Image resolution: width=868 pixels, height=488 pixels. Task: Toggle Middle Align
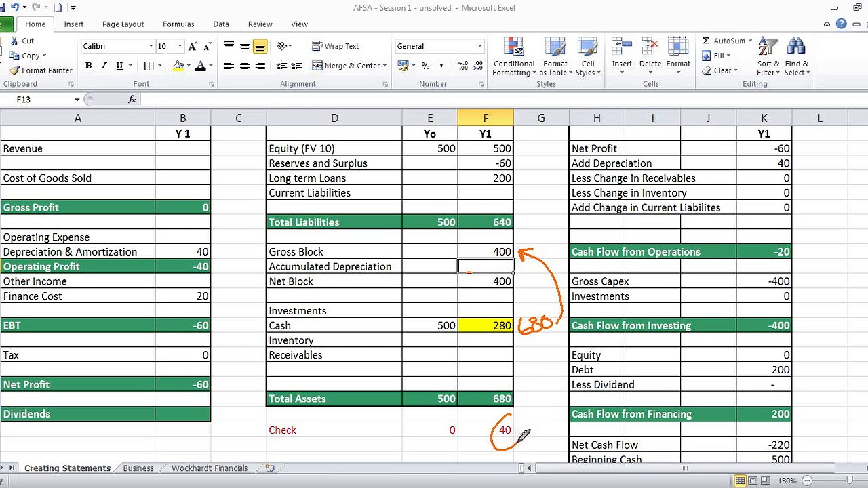[244, 46]
